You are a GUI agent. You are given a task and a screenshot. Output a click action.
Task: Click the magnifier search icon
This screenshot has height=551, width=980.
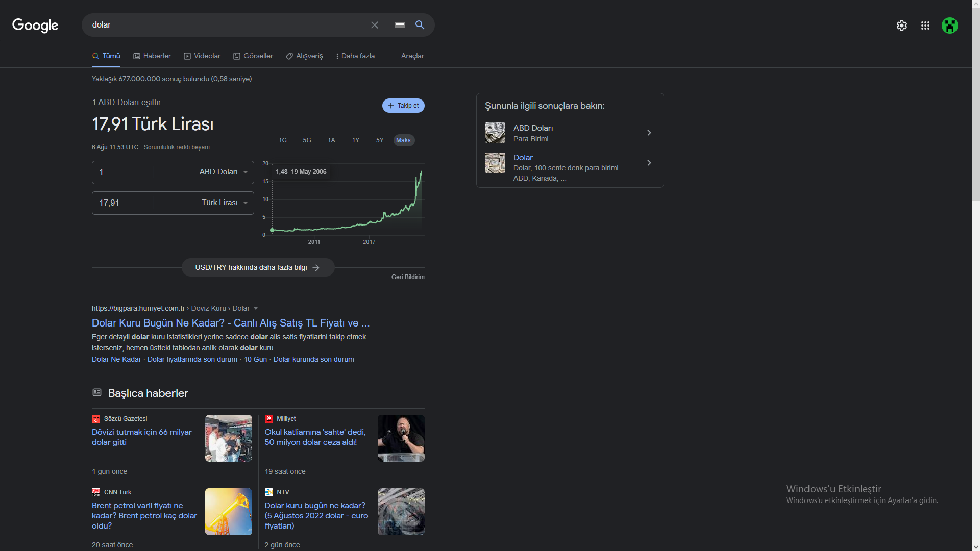(x=420, y=25)
